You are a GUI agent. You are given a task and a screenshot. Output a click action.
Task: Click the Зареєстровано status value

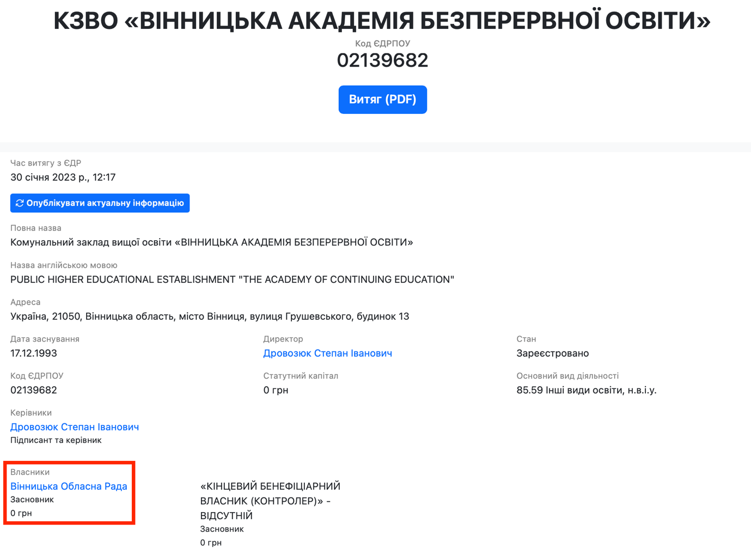552,354
